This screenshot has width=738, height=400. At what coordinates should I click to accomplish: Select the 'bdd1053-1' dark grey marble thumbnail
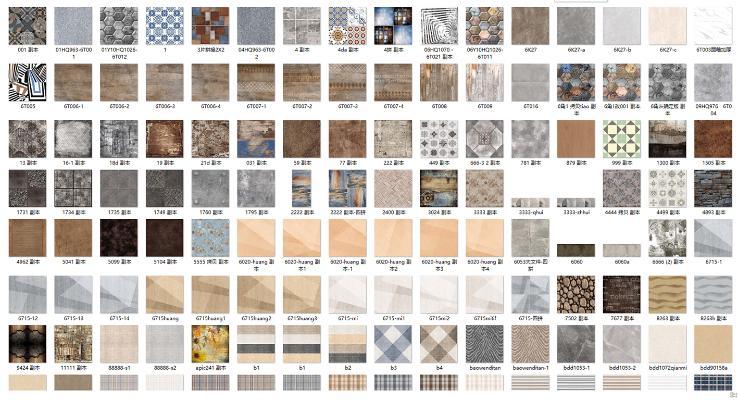[x=576, y=344]
